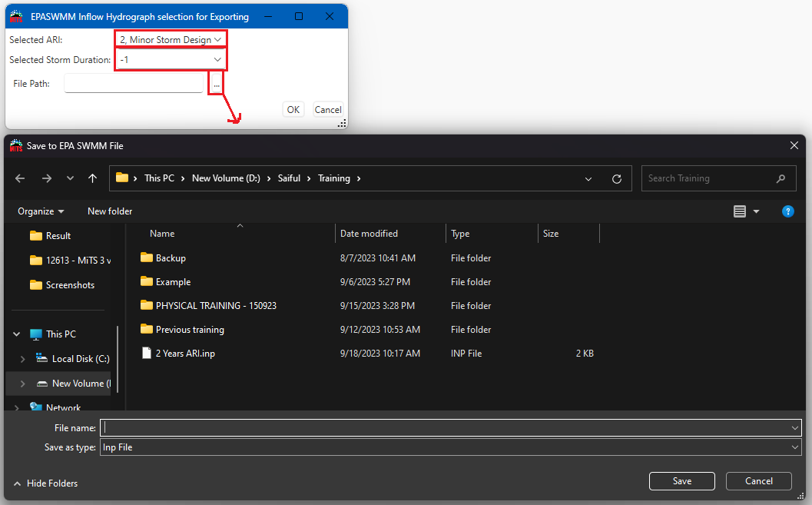The image size is (812, 505).
Task: Refresh the Training folder view
Action: tap(617, 178)
